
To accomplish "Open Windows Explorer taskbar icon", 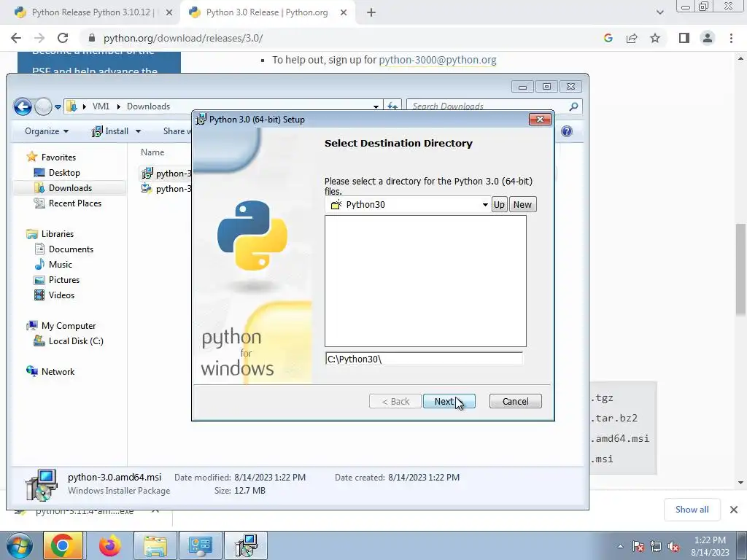I will click(155, 545).
